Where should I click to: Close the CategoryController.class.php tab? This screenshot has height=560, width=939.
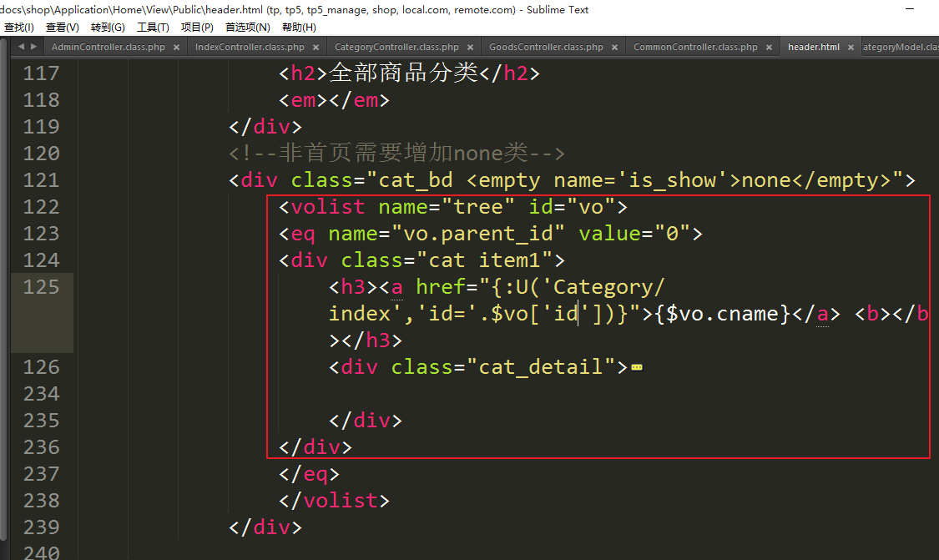click(470, 48)
